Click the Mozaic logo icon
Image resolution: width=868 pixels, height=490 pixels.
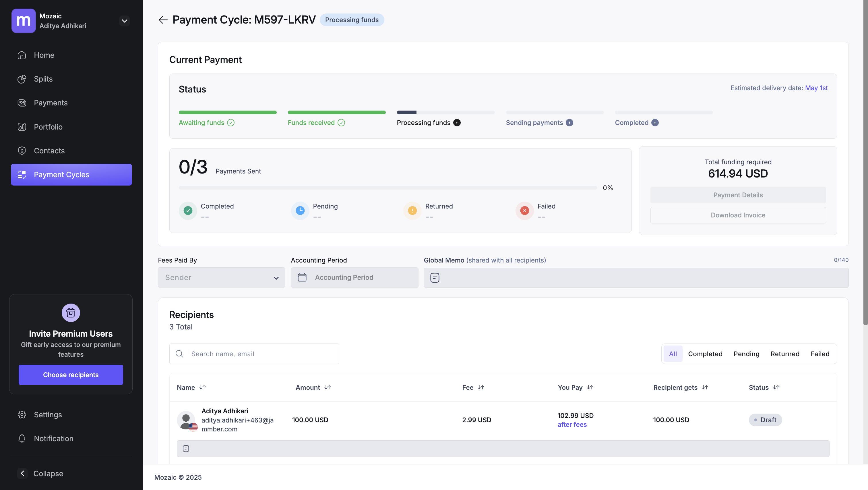click(x=23, y=21)
